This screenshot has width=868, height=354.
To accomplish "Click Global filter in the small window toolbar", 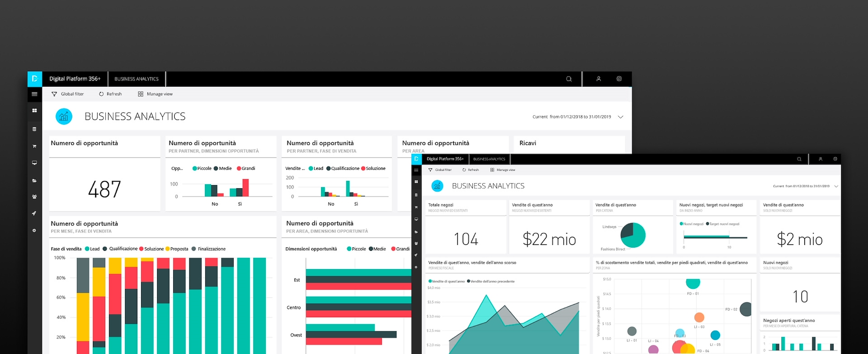I will tap(440, 170).
